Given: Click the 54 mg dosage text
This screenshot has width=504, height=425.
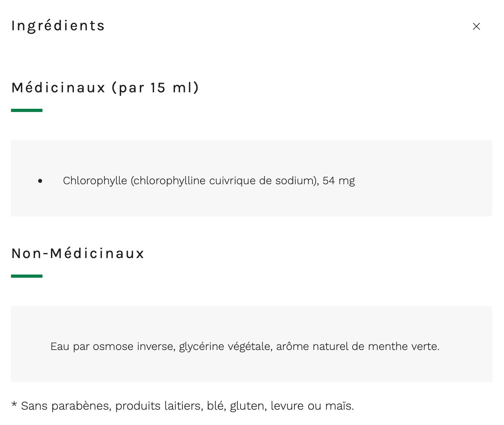Looking at the screenshot, I should pos(339,180).
